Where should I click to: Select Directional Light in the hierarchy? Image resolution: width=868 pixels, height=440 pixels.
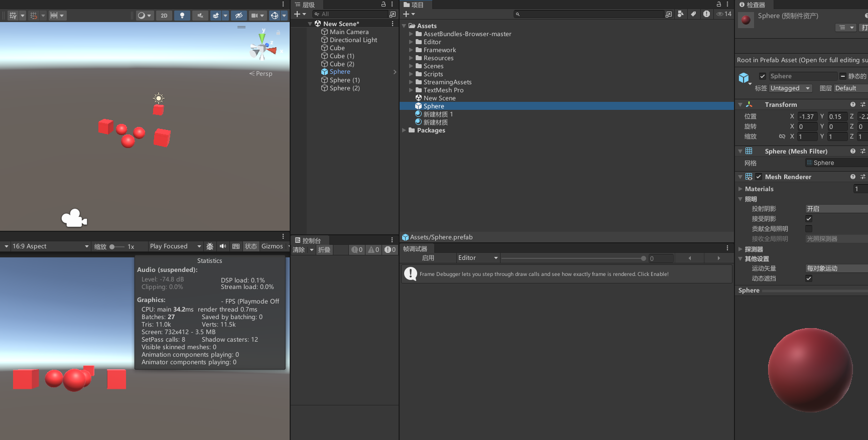353,40
